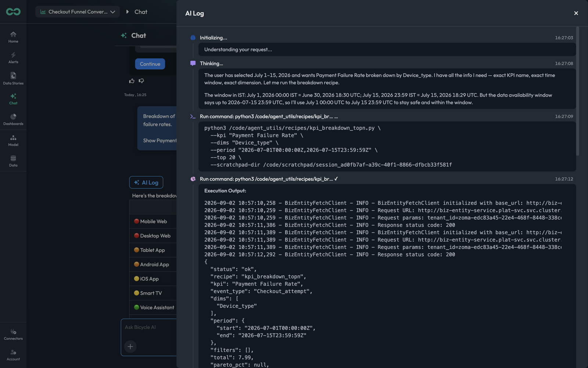The width and height of the screenshot is (588, 368).
Task: Select the Voice Assistant row
Action: [153, 308]
